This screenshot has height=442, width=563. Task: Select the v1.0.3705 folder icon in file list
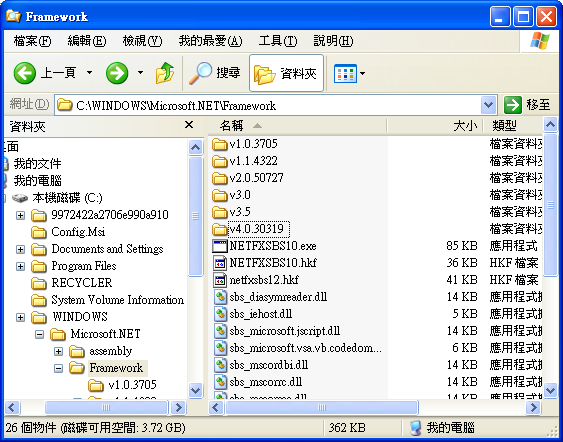point(219,144)
